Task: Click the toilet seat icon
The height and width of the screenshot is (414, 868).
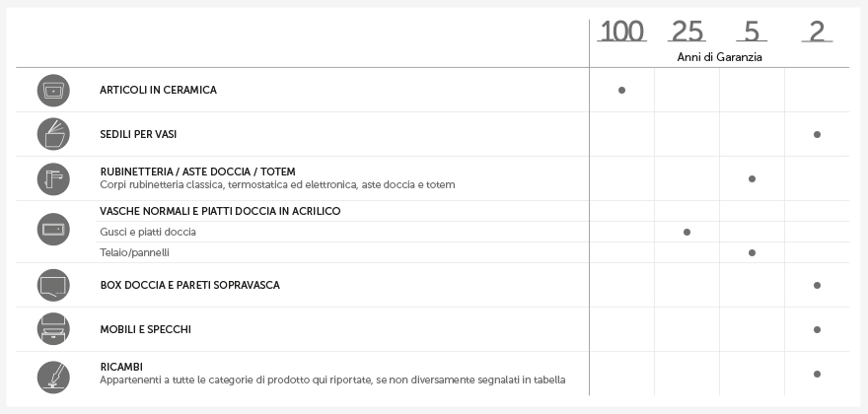Action: pyautogui.click(x=53, y=134)
